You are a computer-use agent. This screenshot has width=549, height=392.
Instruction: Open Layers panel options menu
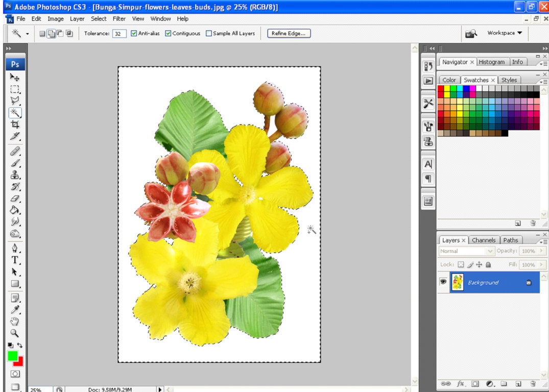[544, 241]
